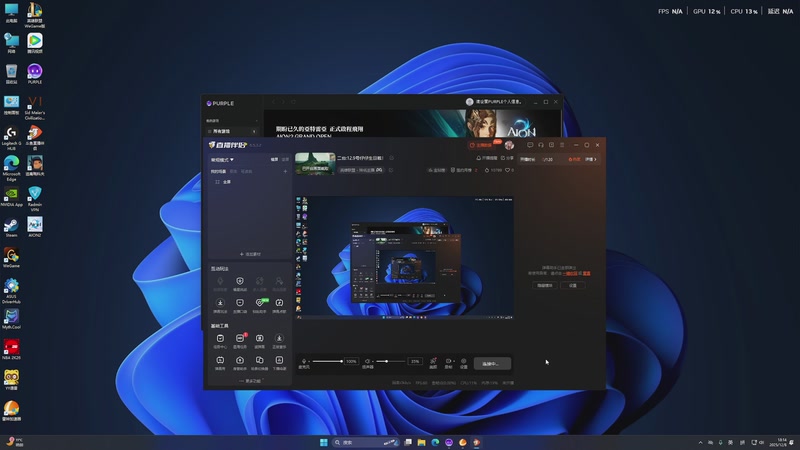Launch NVIDIA App desktop icon

click(11, 196)
